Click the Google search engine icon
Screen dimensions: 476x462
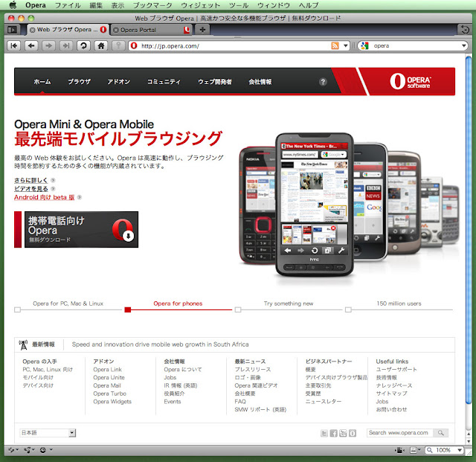click(x=364, y=46)
